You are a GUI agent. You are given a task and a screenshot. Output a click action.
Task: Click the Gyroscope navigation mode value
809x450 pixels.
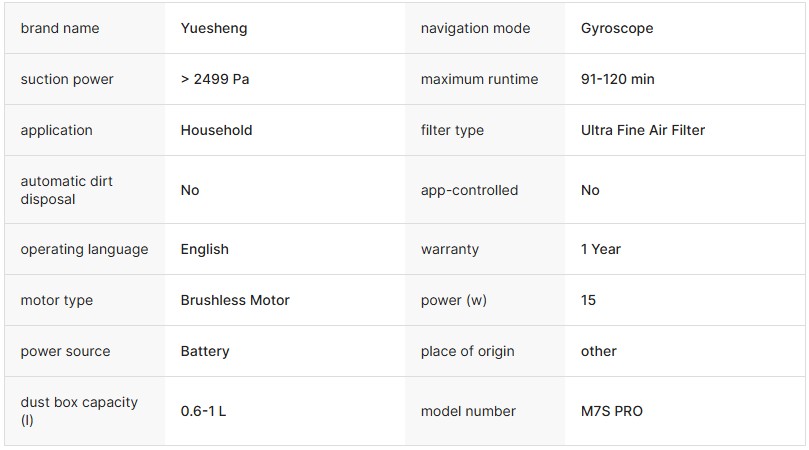(617, 28)
